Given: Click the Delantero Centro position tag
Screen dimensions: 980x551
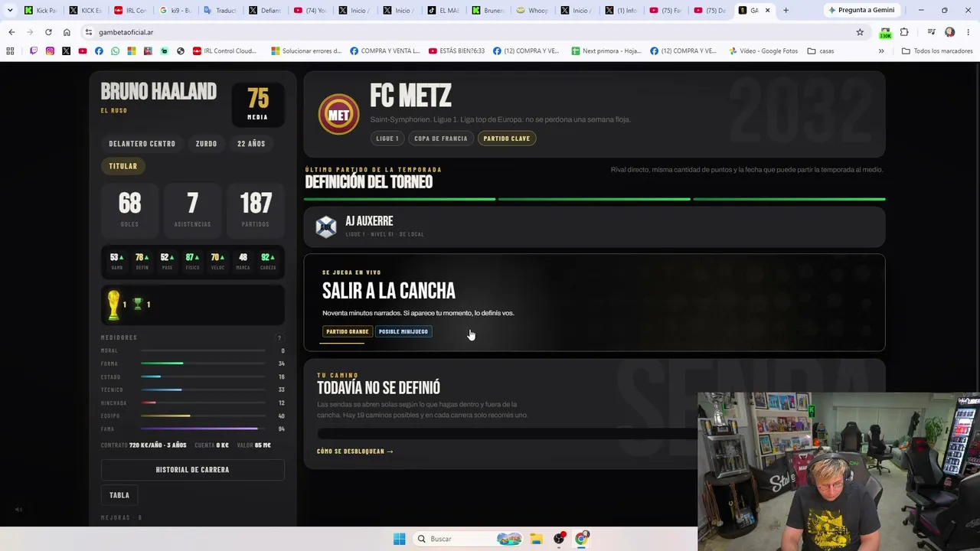Looking at the screenshot, I should click(142, 144).
